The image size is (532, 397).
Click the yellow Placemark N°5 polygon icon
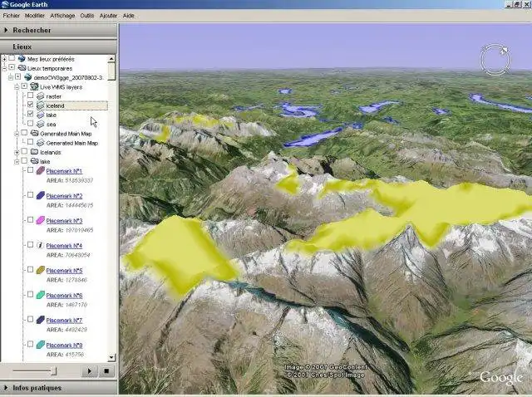coord(41,270)
